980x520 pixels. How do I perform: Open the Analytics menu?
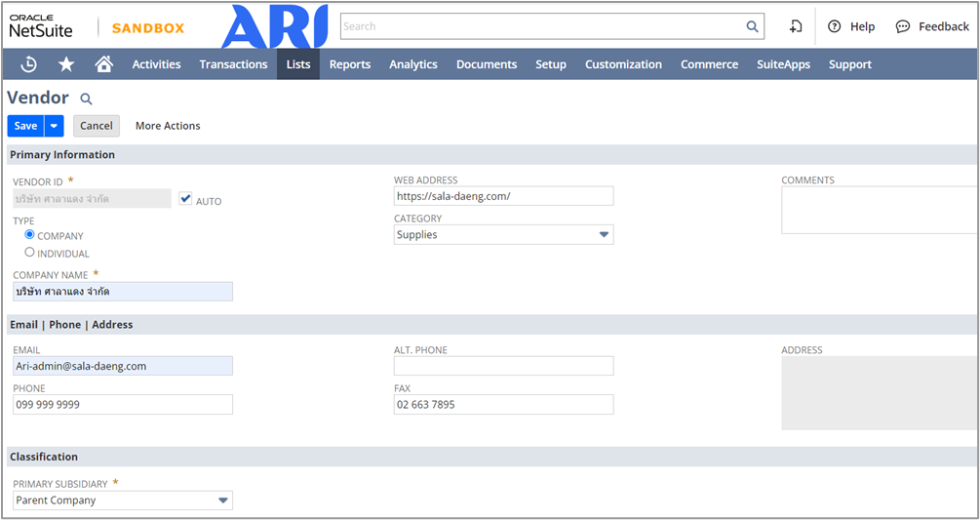(413, 64)
